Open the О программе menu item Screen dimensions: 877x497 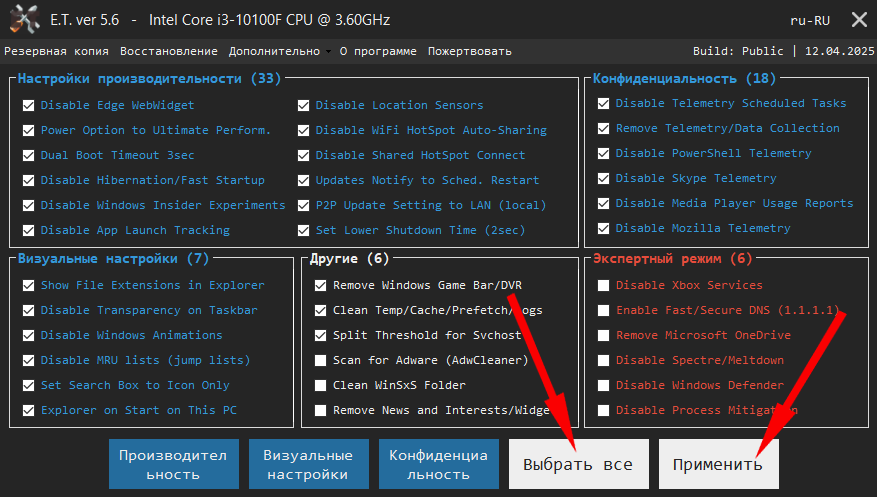tap(378, 51)
